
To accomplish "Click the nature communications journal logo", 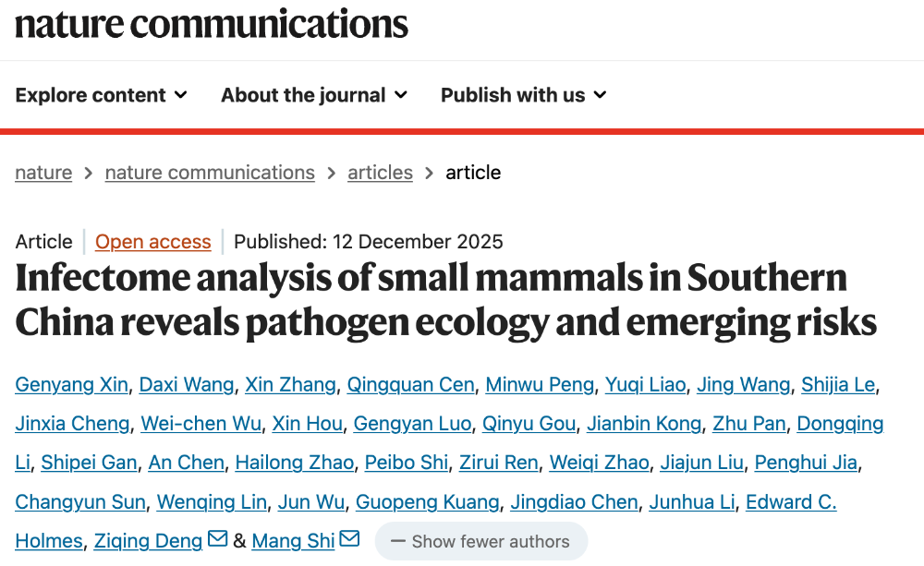I will [x=212, y=23].
